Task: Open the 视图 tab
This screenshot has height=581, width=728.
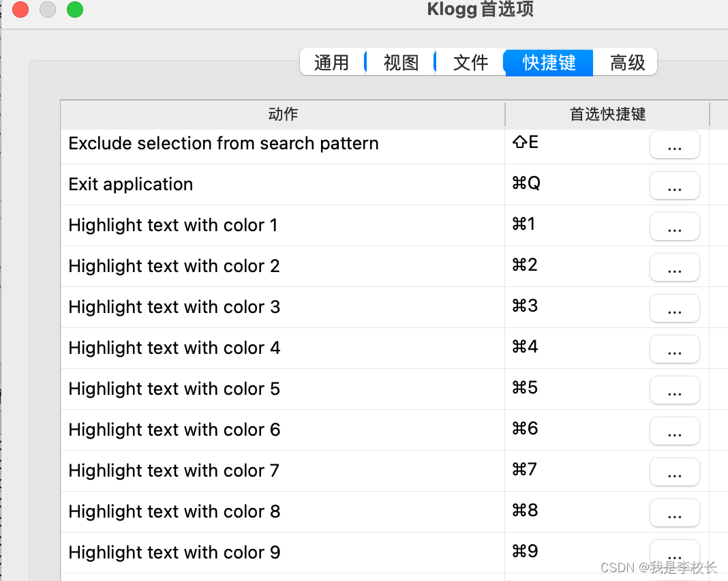Action: coord(401,63)
